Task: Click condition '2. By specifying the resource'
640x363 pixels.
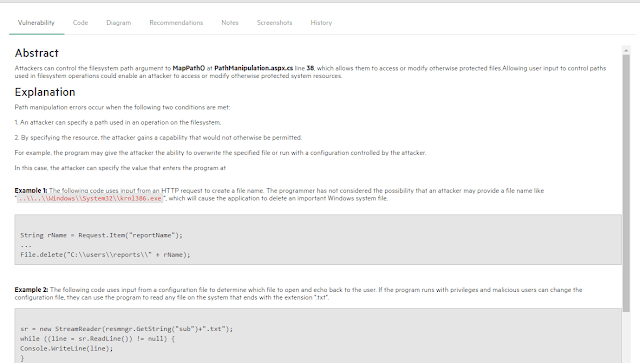Action: (158, 138)
